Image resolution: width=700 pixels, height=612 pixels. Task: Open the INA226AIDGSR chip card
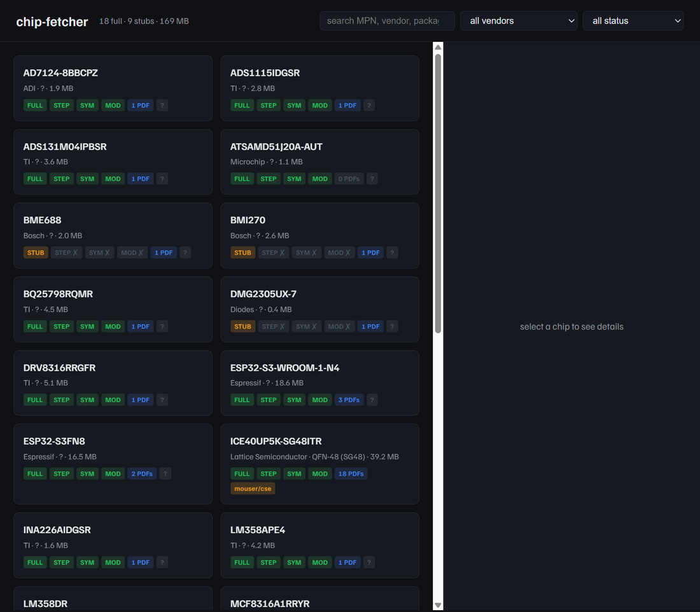pos(113,545)
